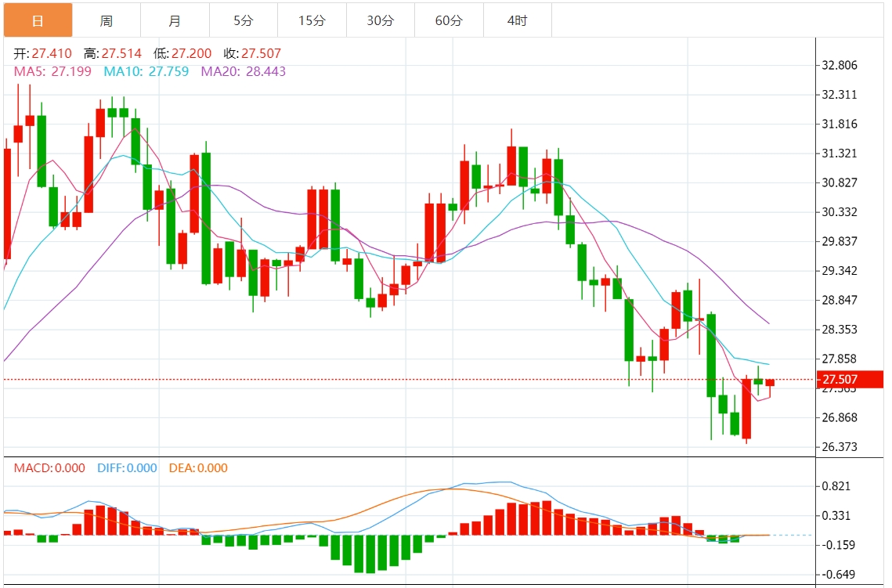Image resolution: width=892 pixels, height=588 pixels.
Task: Click the 30.332 price axis label
Action: click(840, 212)
